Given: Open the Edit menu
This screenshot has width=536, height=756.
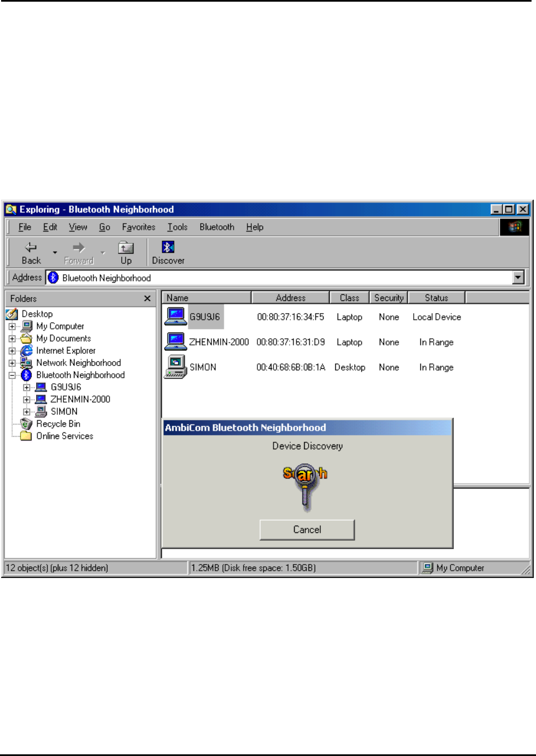Looking at the screenshot, I should [x=50, y=227].
